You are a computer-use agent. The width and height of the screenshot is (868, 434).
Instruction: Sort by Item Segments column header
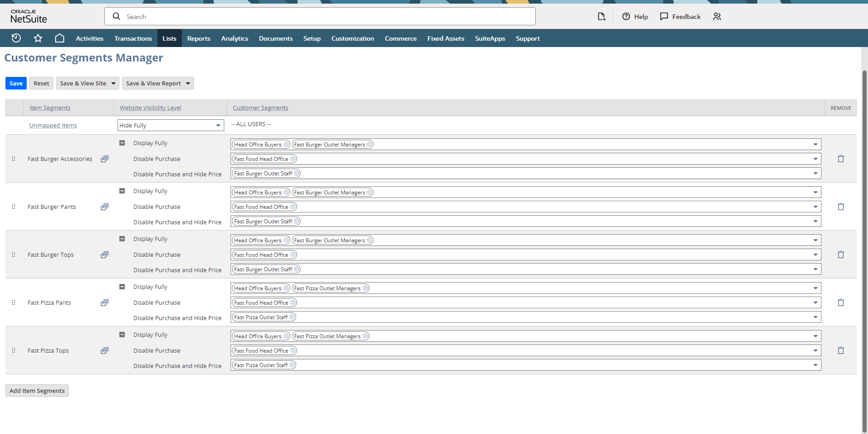pyautogui.click(x=50, y=108)
